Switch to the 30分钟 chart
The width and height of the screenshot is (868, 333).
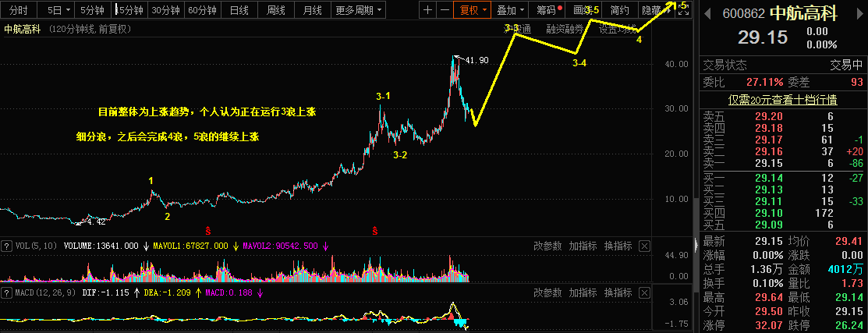pos(165,9)
